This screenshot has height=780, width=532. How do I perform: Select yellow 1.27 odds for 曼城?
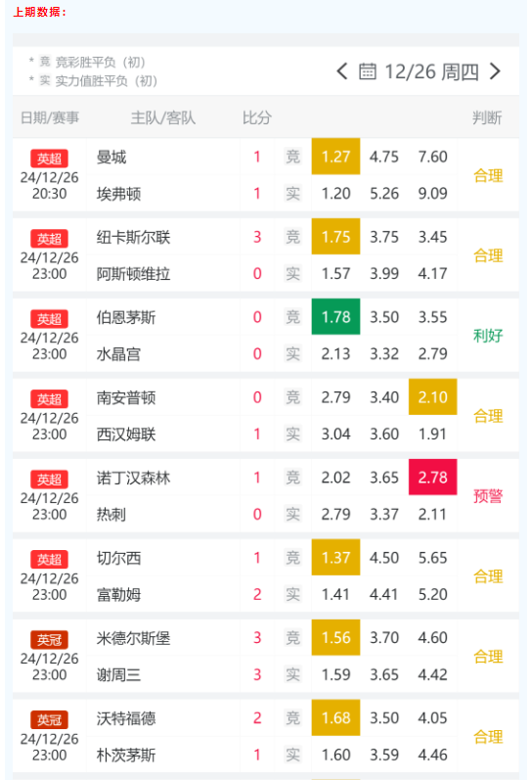coord(335,157)
